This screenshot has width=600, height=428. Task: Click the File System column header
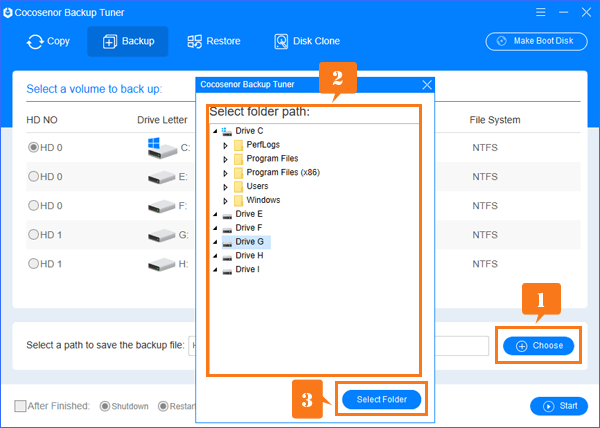pos(495,120)
